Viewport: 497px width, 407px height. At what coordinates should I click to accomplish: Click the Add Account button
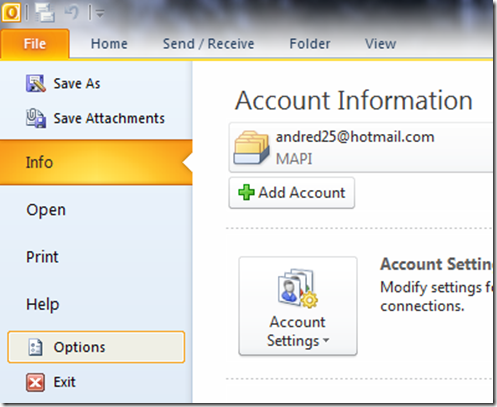pyautogui.click(x=292, y=193)
